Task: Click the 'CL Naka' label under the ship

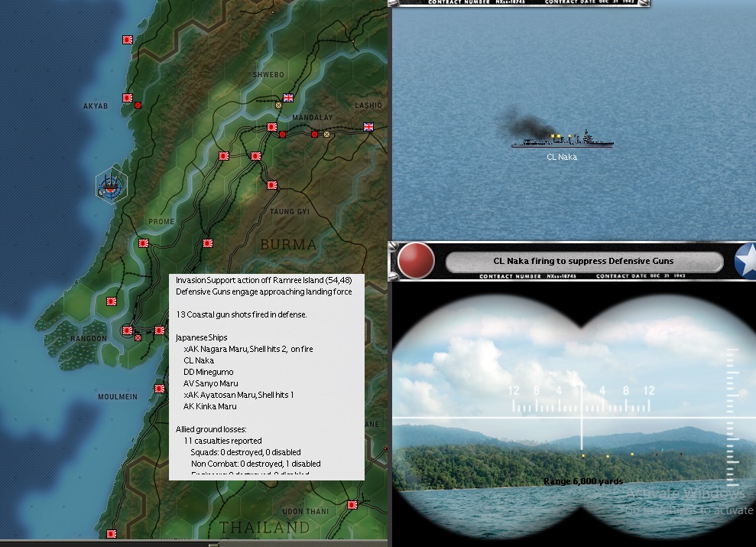Action: click(x=562, y=157)
